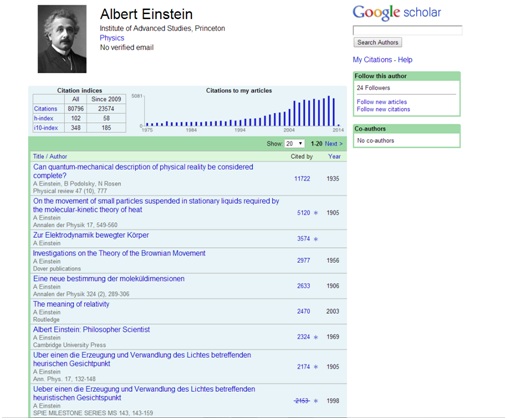This screenshot has height=420, width=507.
Task: Open 'Ueber einen die Erzeugung' heuristischen Gesichtspunkt article
Action: tap(144, 393)
